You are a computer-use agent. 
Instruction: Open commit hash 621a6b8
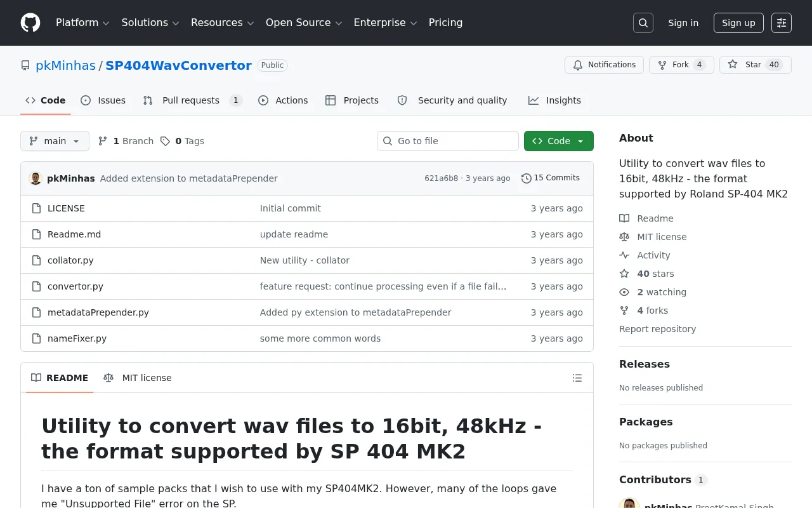(441, 178)
